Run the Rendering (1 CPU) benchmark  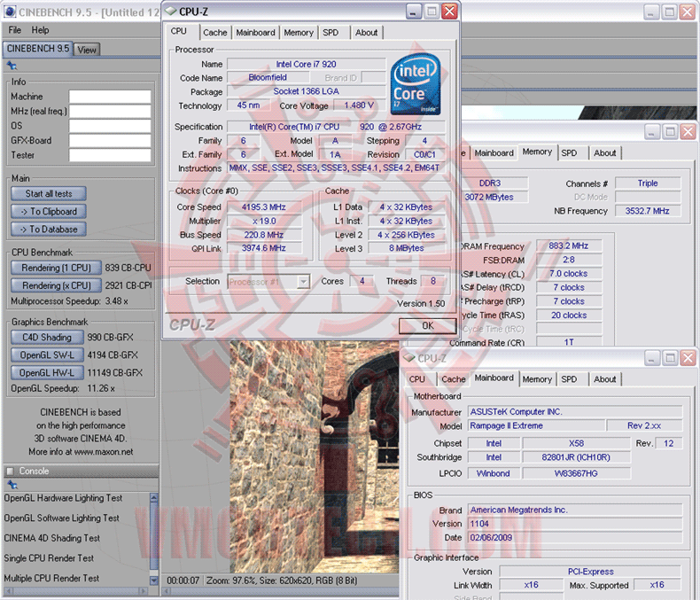(x=56, y=268)
